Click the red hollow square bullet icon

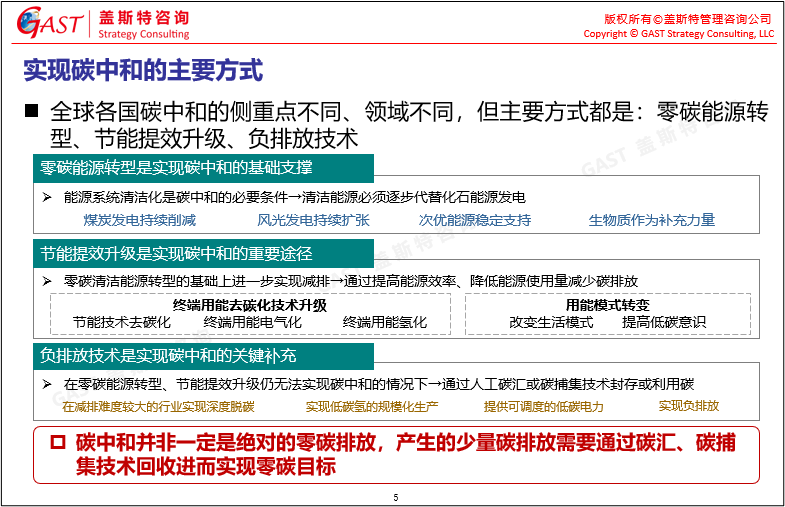pyautogui.click(x=57, y=443)
